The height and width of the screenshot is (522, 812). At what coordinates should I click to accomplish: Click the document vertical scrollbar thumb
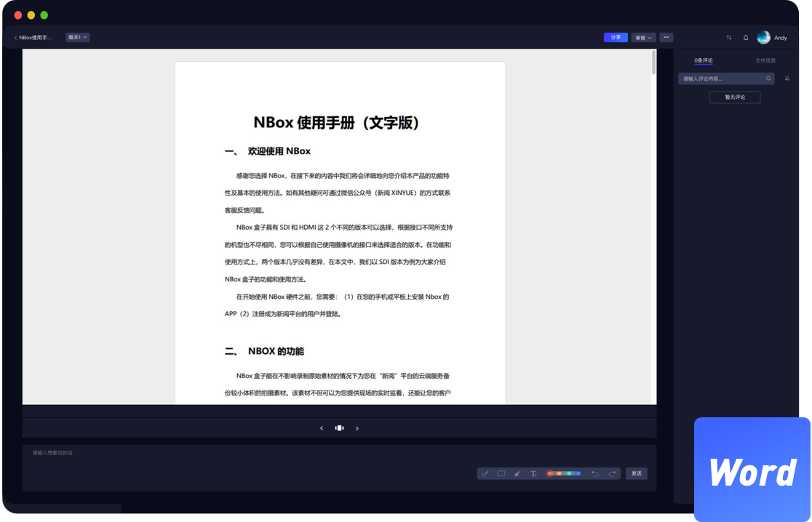click(653, 62)
